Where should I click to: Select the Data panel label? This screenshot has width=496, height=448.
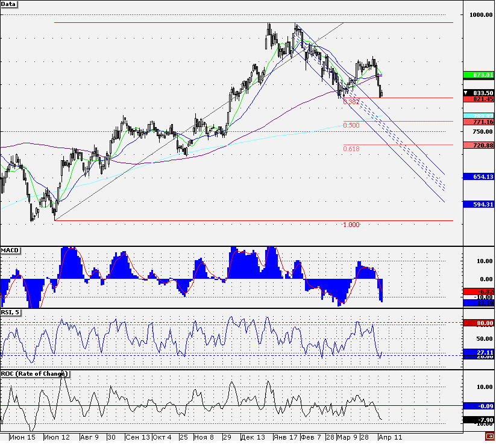tap(8, 4)
